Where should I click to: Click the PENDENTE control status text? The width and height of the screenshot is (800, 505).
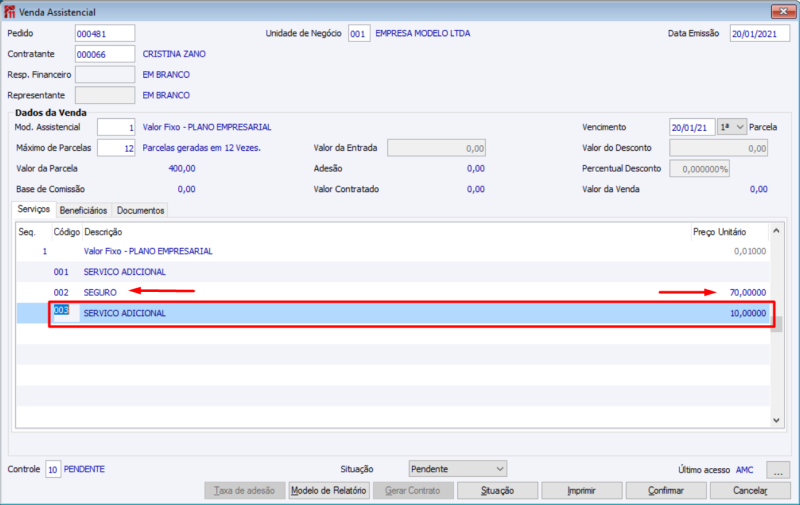coord(84,469)
